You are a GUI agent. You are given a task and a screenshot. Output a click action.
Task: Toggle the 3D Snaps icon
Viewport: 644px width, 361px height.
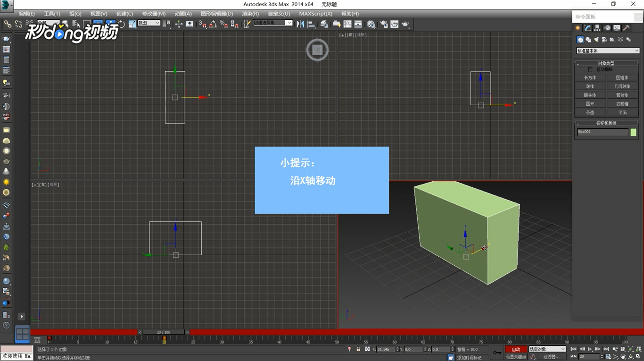click(203, 24)
